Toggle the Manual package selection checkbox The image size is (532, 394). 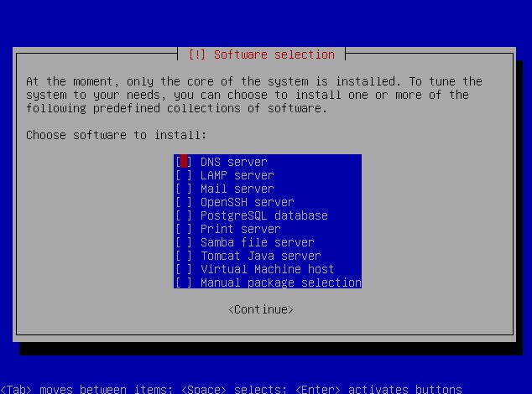(x=184, y=283)
